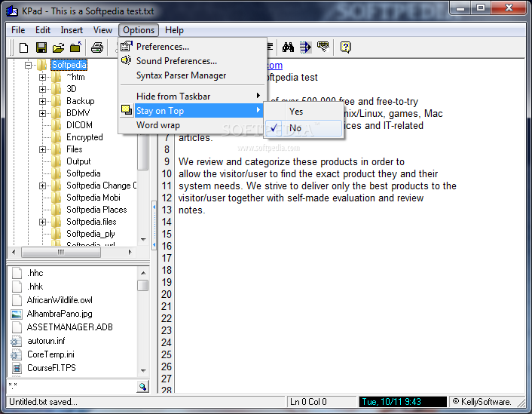The height and width of the screenshot is (414, 532).
Task: Click the folder with arrow toolbar icon
Action: 75,48
